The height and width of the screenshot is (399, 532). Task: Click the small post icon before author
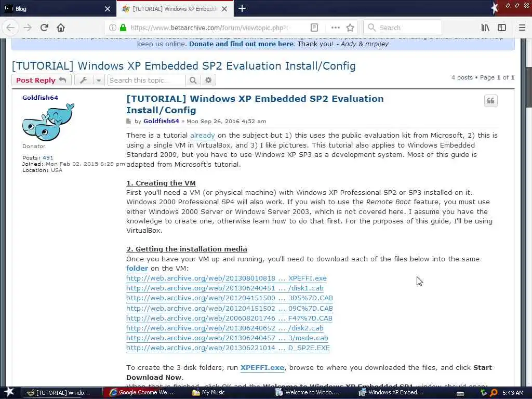[x=128, y=121]
